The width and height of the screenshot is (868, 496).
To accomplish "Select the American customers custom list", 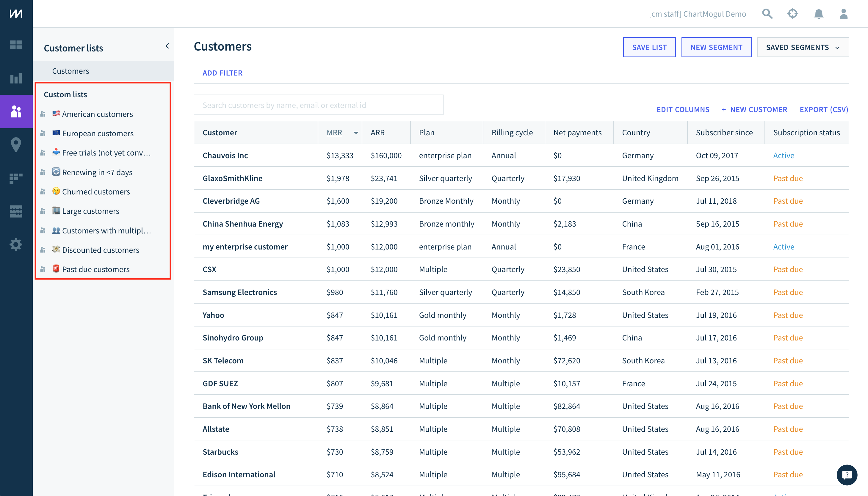I will click(x=98, y=113).
